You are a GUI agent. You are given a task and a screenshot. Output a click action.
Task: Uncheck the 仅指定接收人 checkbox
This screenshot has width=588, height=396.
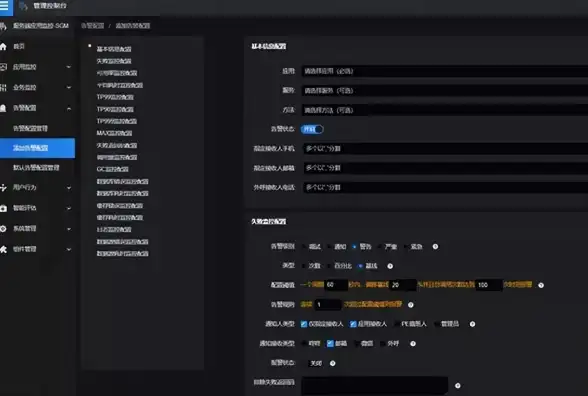pos(304,324)
